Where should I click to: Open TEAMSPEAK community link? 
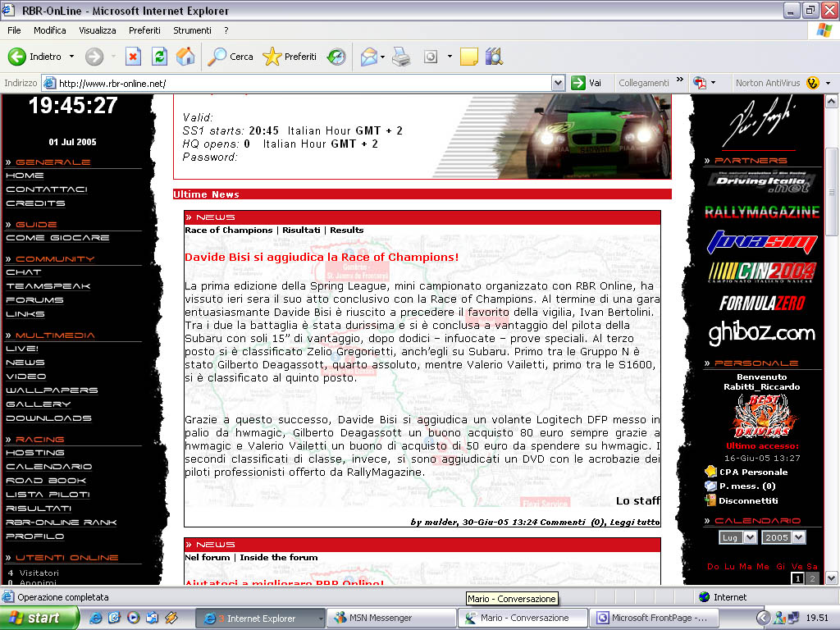(x=48, y=286)
